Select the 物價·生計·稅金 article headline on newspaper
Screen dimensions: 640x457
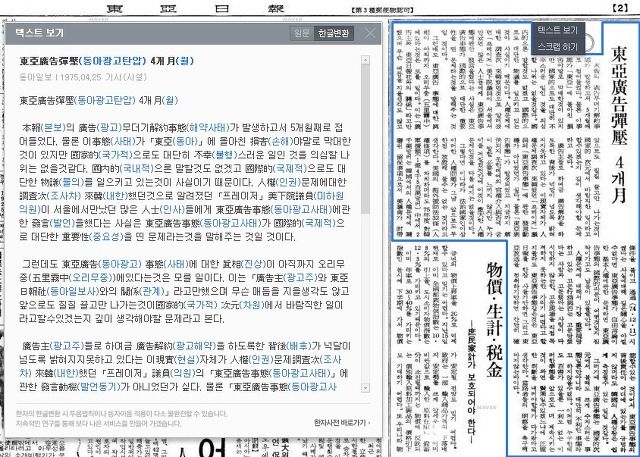(x=494, y=319)
